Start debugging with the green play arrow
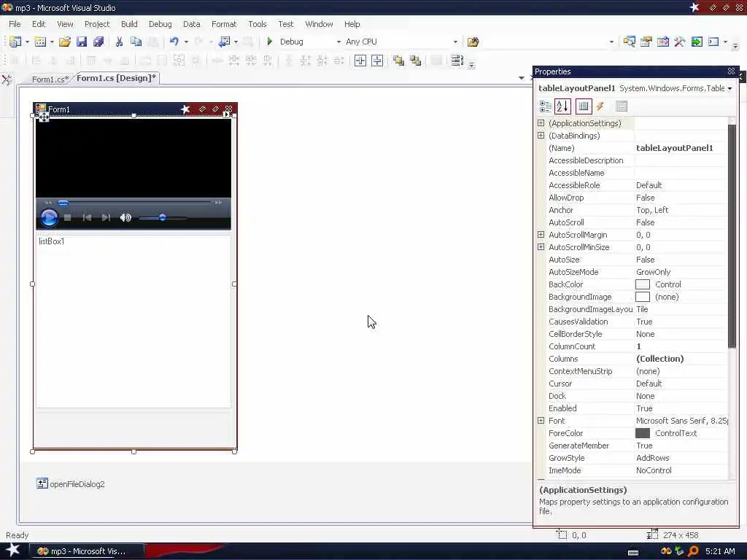The image size is (747, 560). (x=270, y=42)
